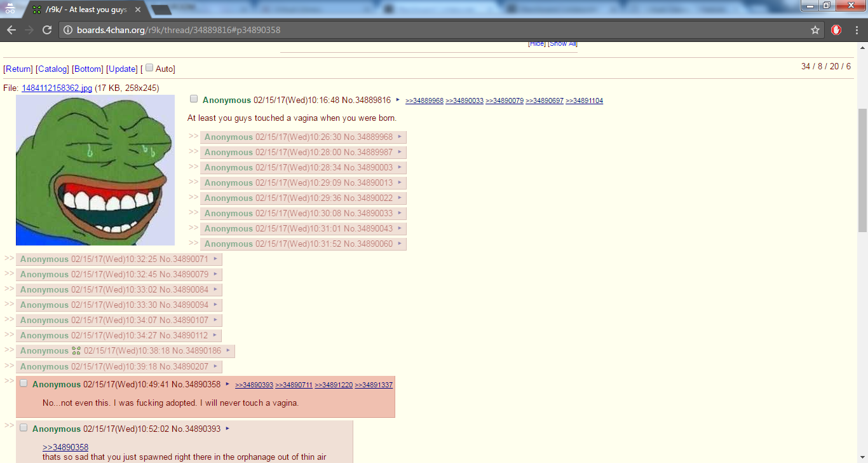The image size is (868, 463).
Task: Bookmark this page with the star icon
Action: (x=815, y=30)
